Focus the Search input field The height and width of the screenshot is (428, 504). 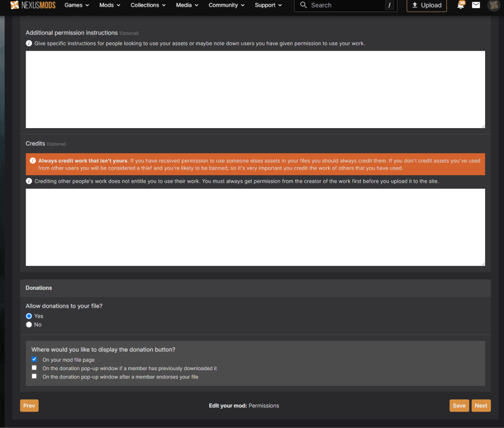[x=345, y=5]
